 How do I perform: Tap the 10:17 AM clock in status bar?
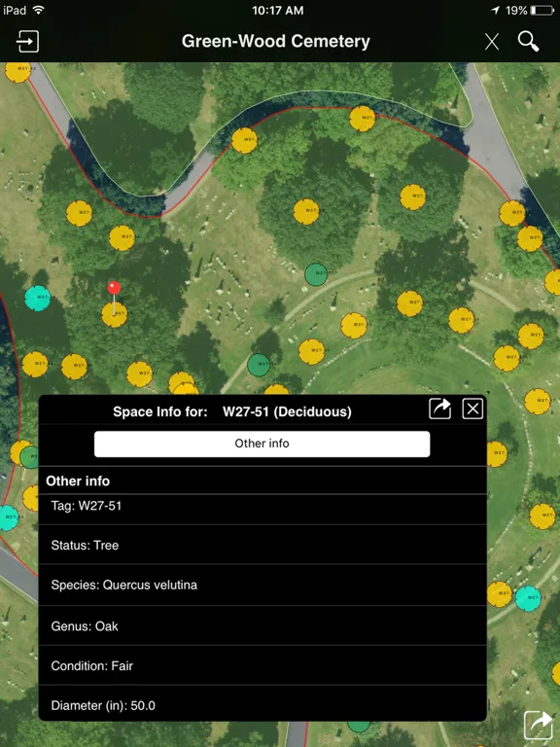click(278, 11)
